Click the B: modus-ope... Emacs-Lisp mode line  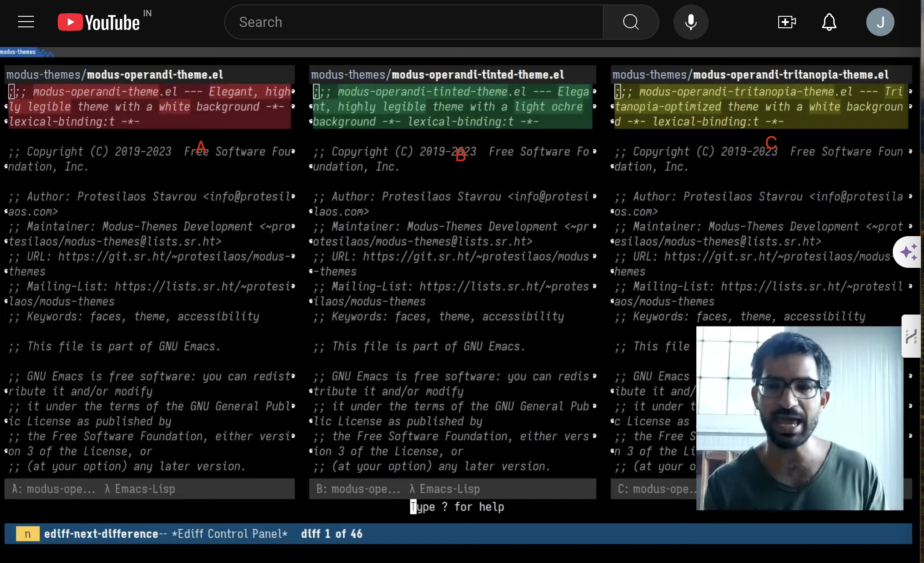tap(452, 489)
